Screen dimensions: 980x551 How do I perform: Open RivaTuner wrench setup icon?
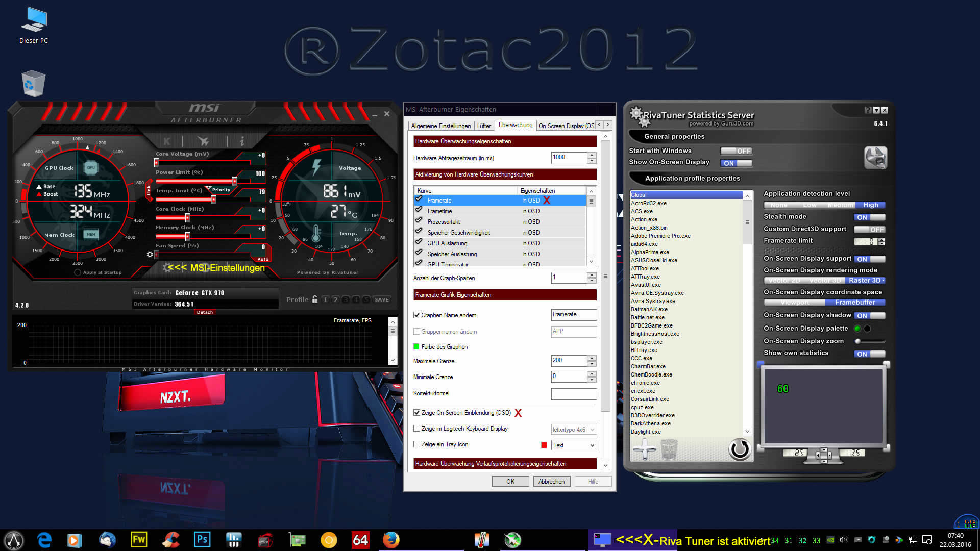pyautogui.click(x=875, y=158)
